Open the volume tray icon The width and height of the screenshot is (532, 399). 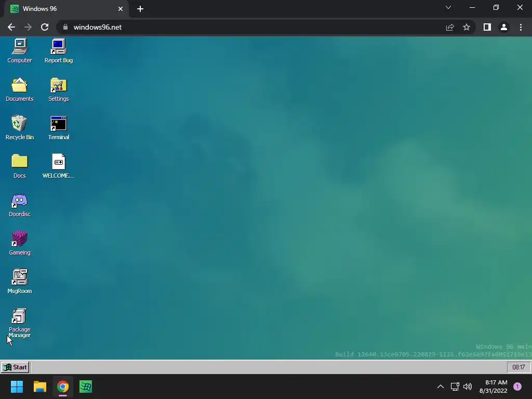point(468,387)
